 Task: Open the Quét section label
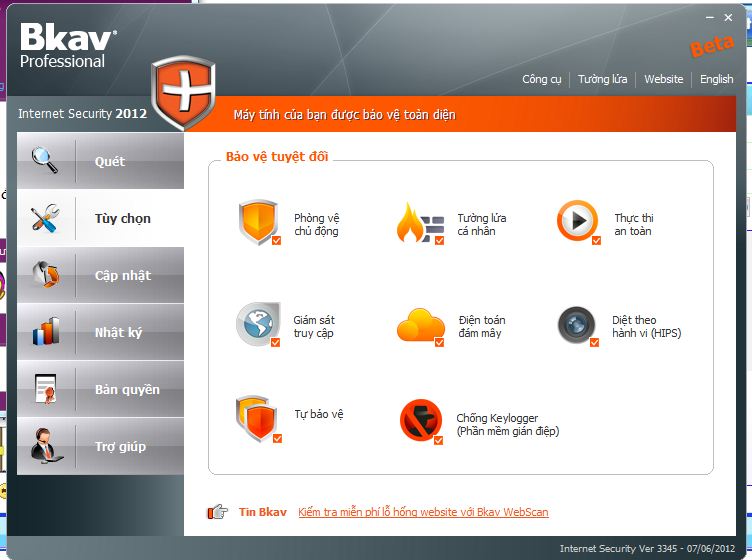pos(110,161)
